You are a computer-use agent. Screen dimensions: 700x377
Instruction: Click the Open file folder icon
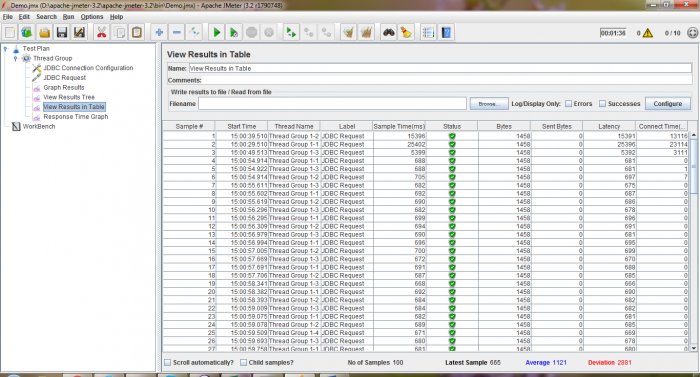(x=44, y=33)
